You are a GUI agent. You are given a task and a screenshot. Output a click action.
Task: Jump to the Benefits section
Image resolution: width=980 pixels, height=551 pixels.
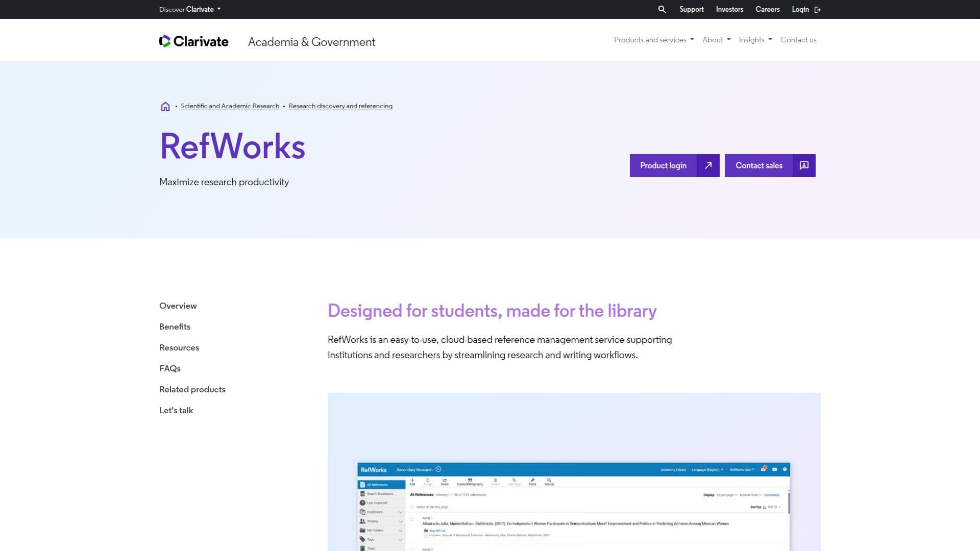click(175, 327)
